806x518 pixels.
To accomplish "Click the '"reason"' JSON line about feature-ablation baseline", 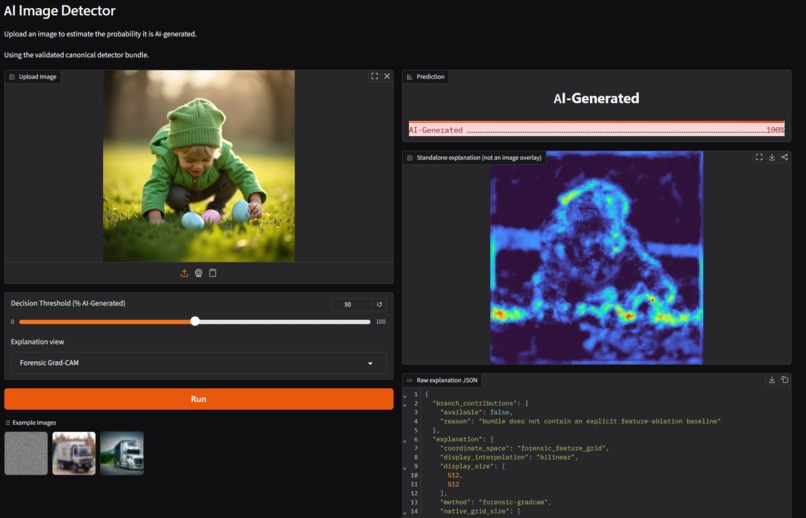I will tap(580, 421).
